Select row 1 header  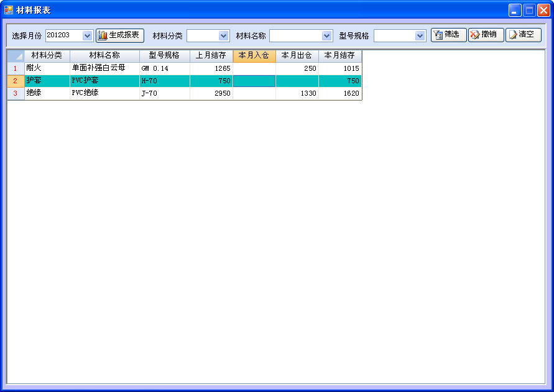[x=16, y=68]
